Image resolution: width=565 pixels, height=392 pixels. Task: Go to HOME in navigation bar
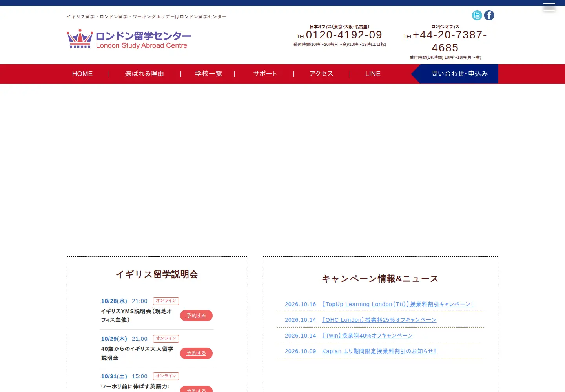[82, 74]
